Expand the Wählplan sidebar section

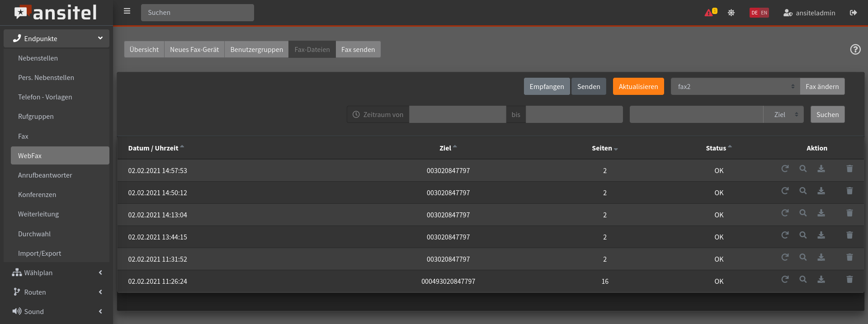(x=57, y=273)
